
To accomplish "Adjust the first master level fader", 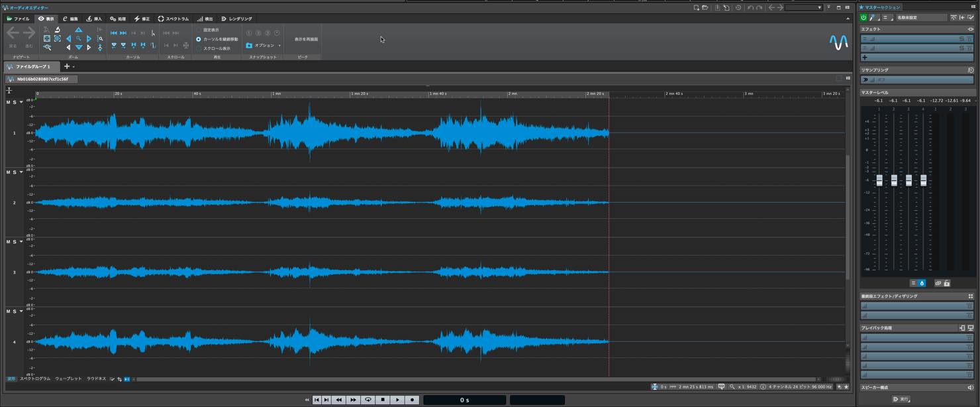I will [879, 180].
